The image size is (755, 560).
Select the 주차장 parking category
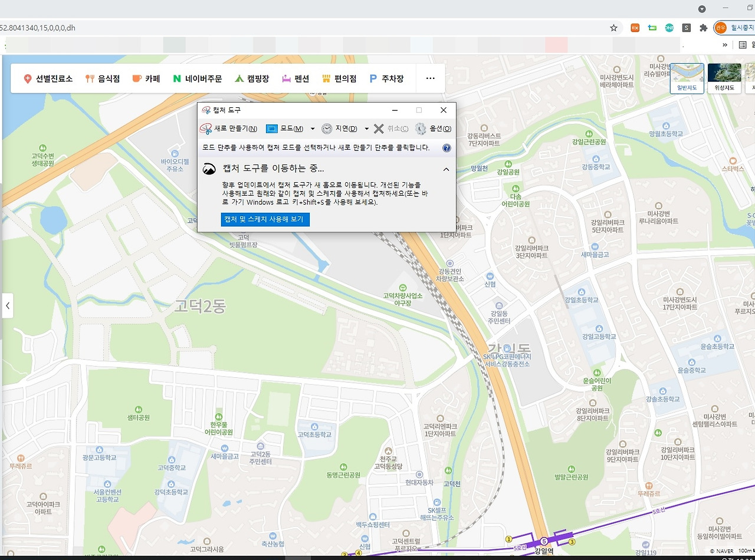[x=386, y=78]
